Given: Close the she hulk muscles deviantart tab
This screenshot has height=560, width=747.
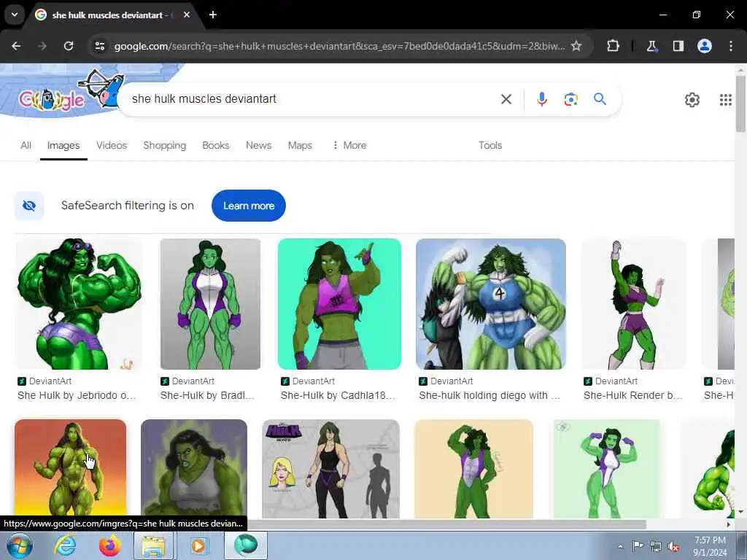Looking at the screenshot, I should pyautogui.click(x=187, y=15).
